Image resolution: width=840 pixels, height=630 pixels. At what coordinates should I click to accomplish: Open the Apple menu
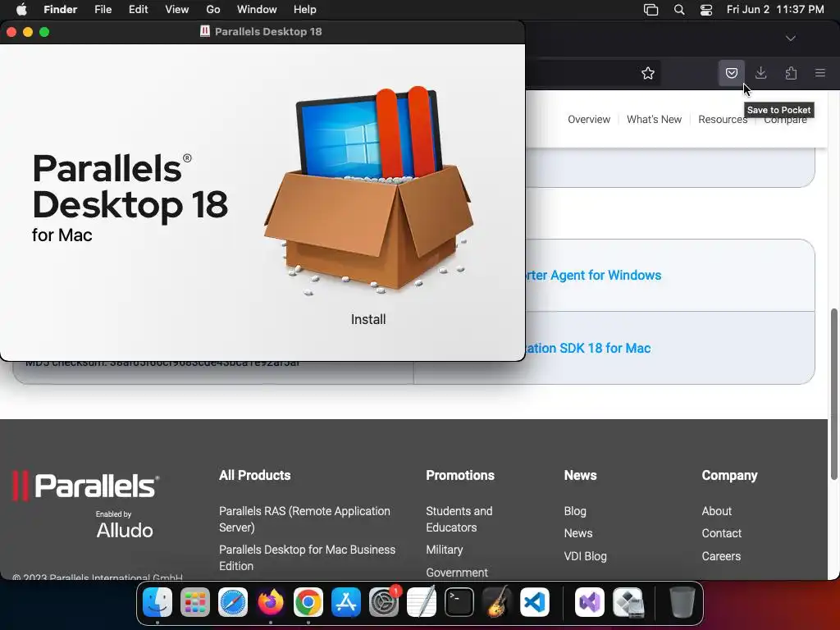coord(21,10)
